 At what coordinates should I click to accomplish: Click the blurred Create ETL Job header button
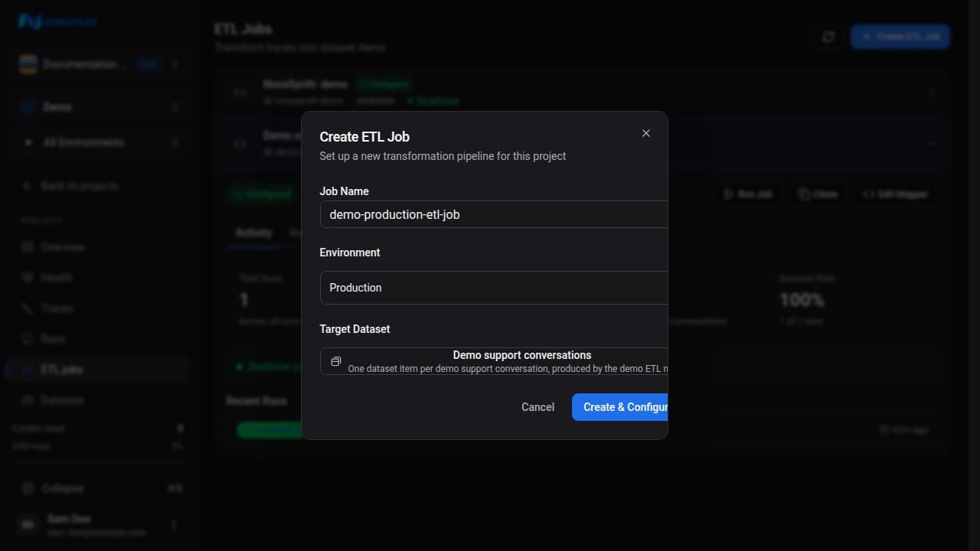(x=900, y=37)
